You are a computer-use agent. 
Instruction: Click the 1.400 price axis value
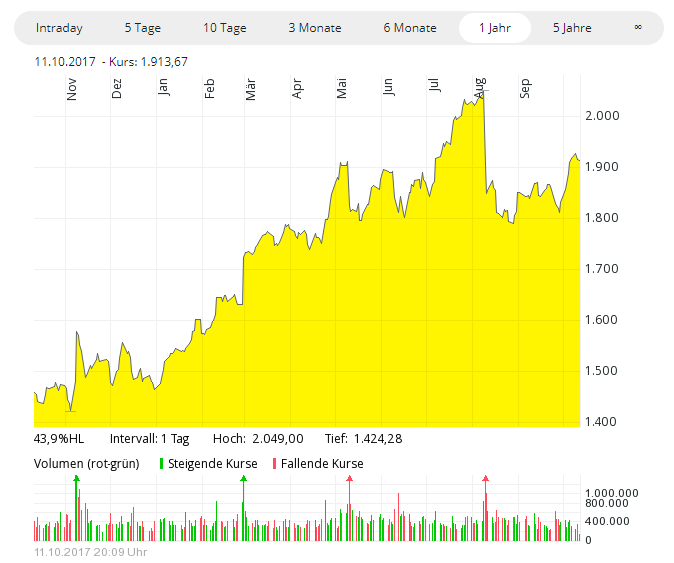pyautogui.click(x=601, y=422)
